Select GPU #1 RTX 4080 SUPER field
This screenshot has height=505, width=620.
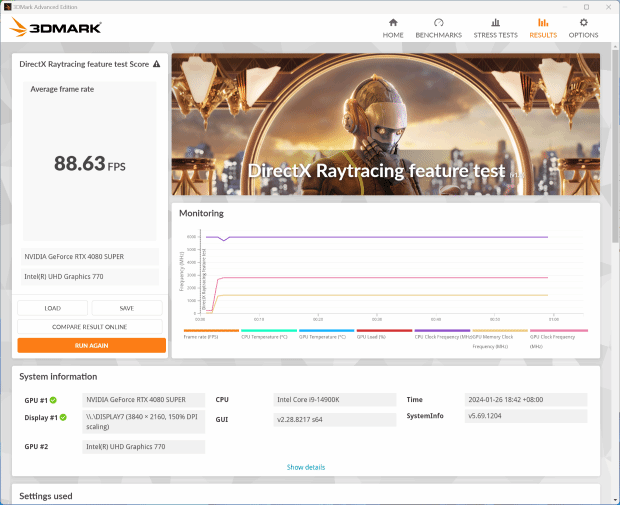pyautogui.click(x=144, y=400)
